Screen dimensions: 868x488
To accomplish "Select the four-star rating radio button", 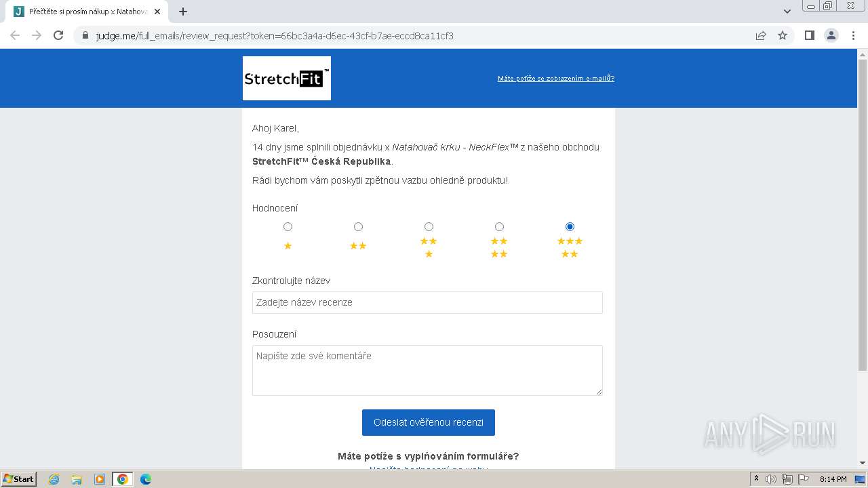I will coord(499,226).
